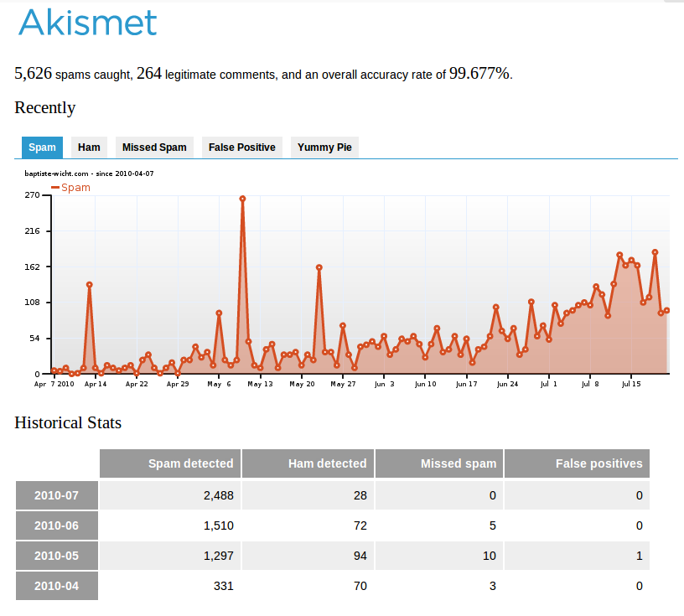Click the 1,510 spam detected cell
Screen dimensions: 684x616
click(x=170, y=525)
